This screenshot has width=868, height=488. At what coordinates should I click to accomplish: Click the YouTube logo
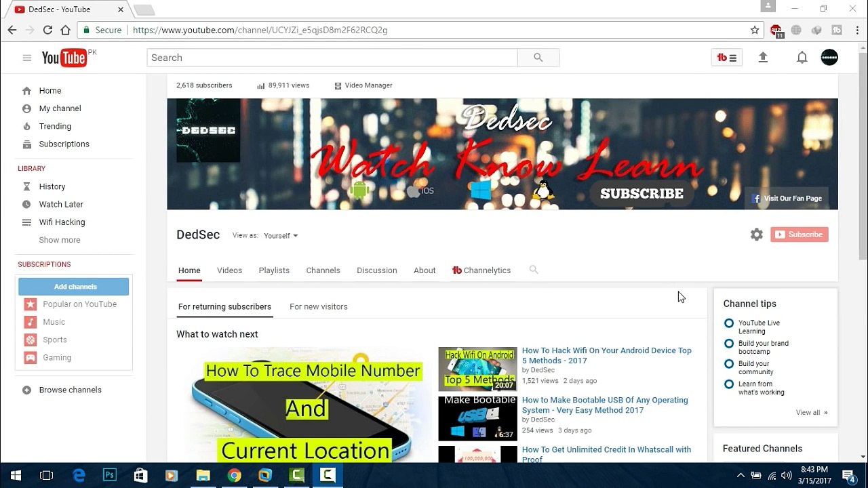[x=64, y=58]
